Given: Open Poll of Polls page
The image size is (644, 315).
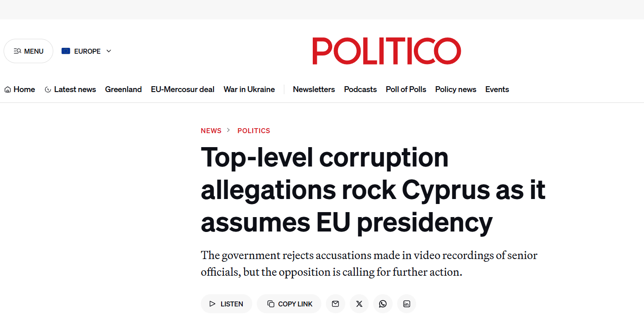Looking at the screenshot, I should 406,89.
